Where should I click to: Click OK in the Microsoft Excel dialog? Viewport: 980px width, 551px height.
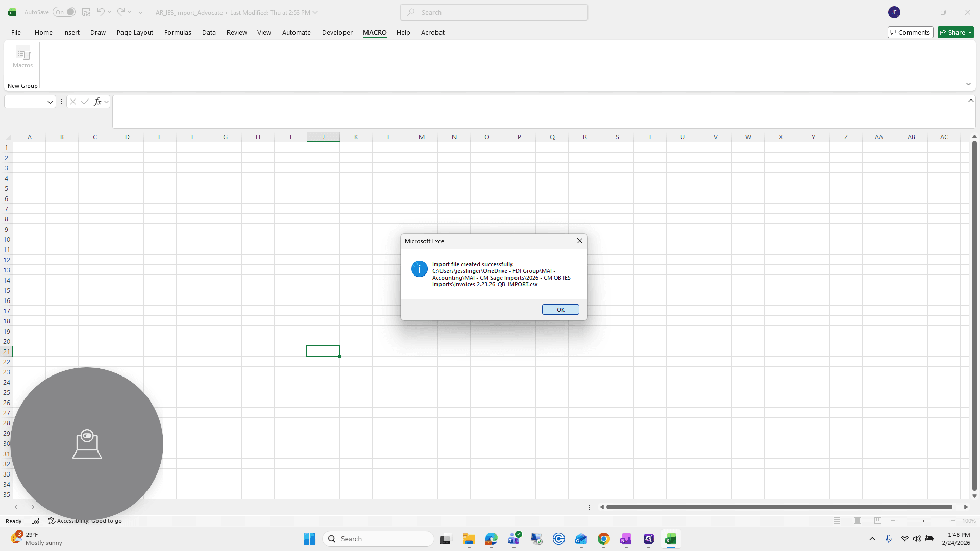pos(560,310)
